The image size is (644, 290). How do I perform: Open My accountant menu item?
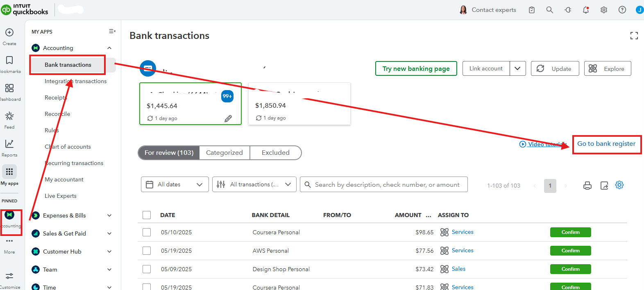pos(64,179)
